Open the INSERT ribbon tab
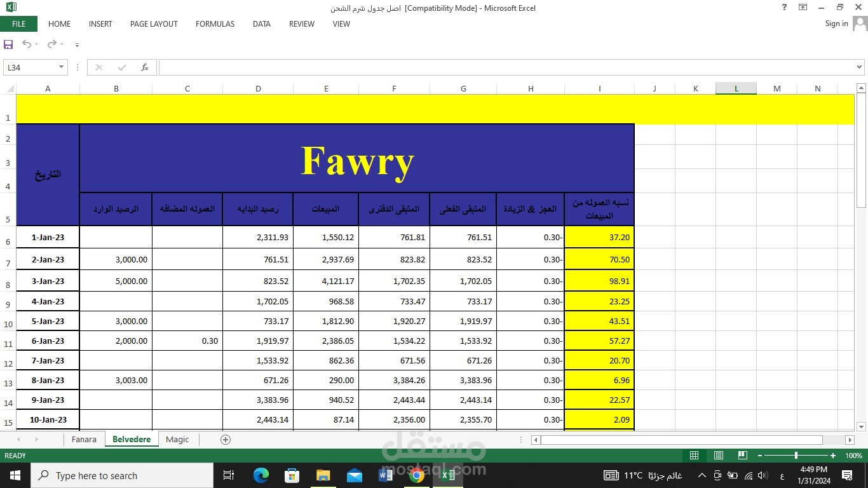Image resolution: width=868 pixels, height=488 pixels. (100, 24)
